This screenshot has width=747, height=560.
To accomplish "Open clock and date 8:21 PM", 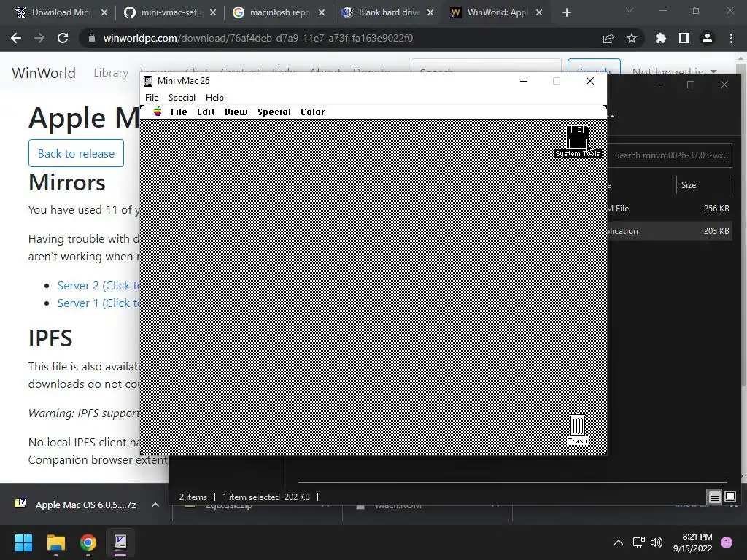I will 693,542.
